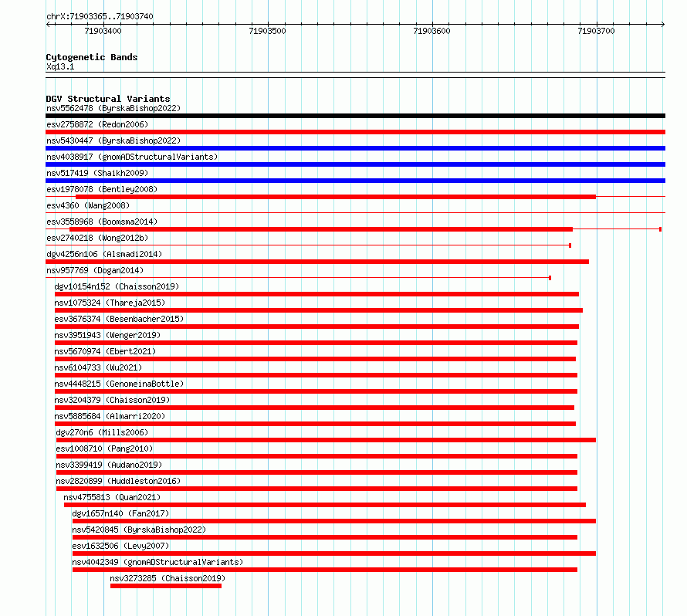Click the black nsv5562478 variant bar
The width and height of the screenshot is (687, 616).
[355, 116]
